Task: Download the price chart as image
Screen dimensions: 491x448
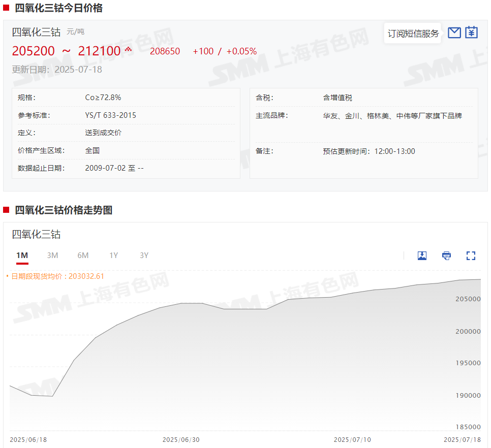Action: [422, 255]
